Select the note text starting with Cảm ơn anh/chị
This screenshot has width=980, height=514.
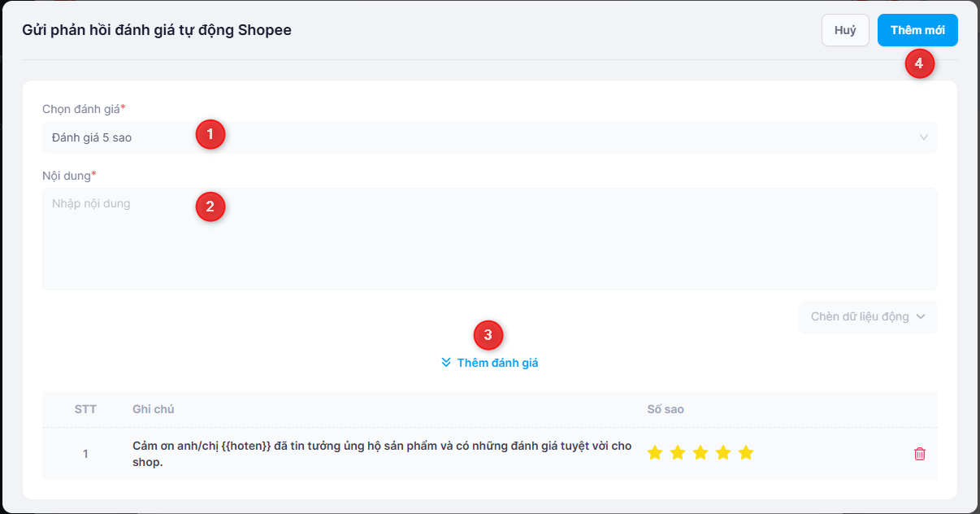(382, 454)
